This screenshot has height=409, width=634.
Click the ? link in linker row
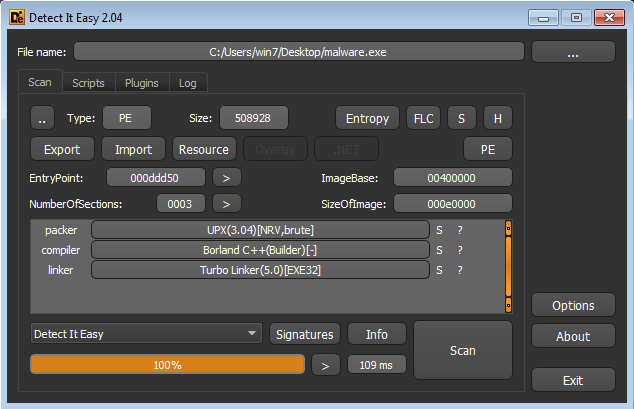[460, 270]
